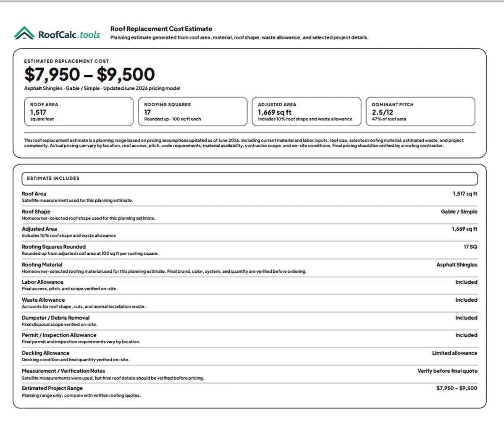
Task: Click the Verify before final quote note
Action: [447, 371]
